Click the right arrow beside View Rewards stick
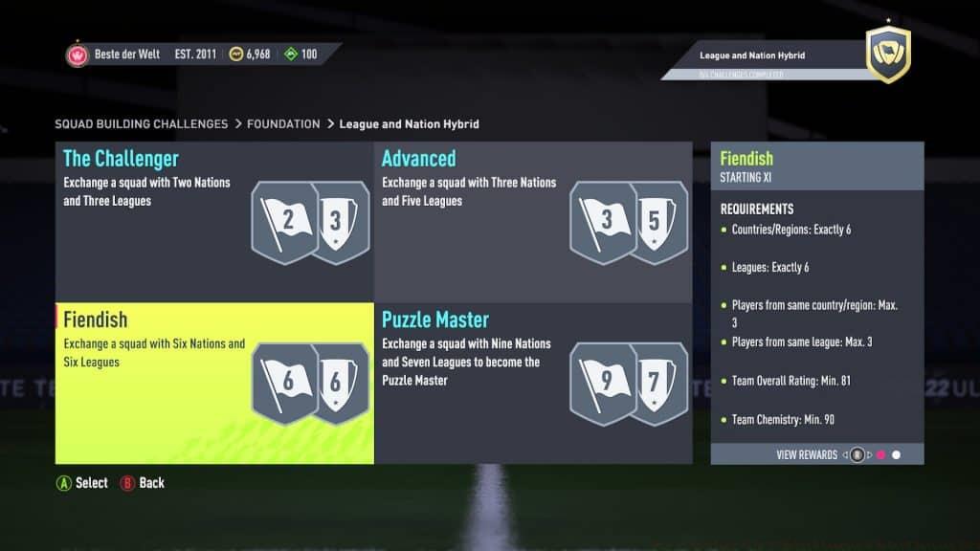The image size is (980, 551). click(869, 454)
